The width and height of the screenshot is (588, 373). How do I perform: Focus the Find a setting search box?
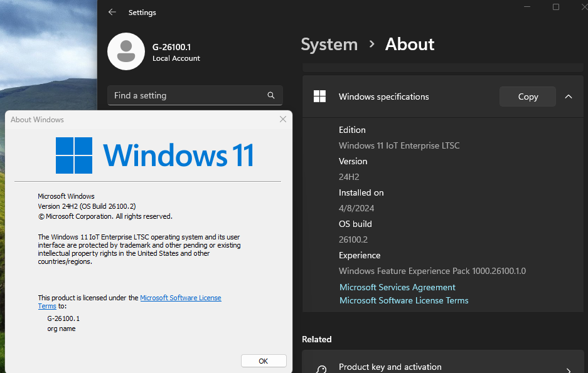click(x=195, y=95)
